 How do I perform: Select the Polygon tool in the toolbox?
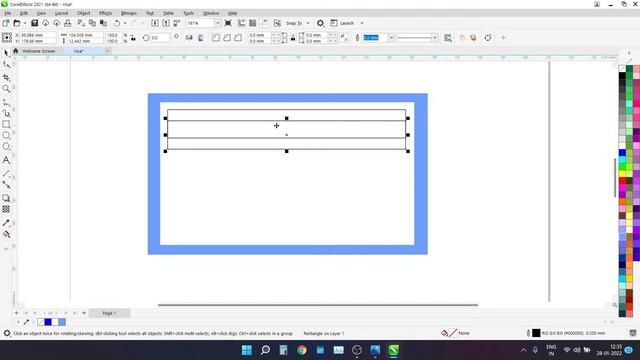tap(6, 147)
